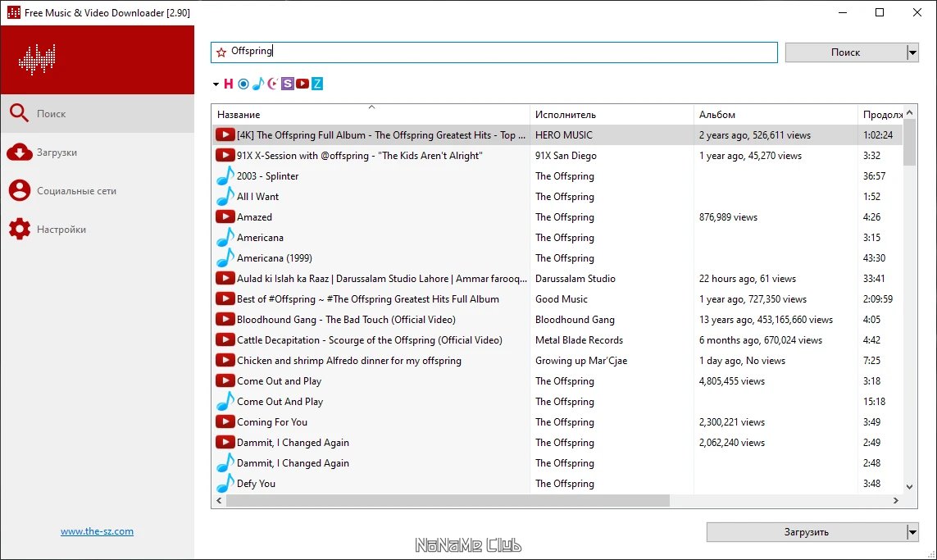Expand the sources dropdown triangle
Screen dimensions: 937x560
click(x=216, y=84)
